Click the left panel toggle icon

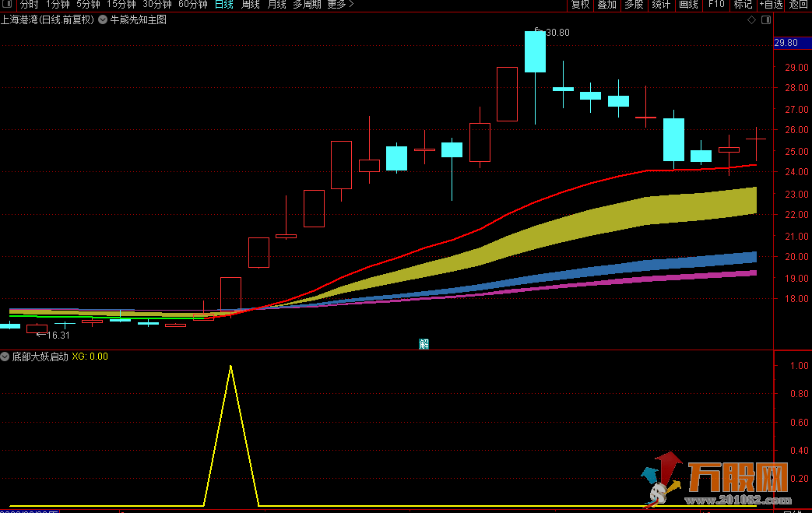pos(8,5)
